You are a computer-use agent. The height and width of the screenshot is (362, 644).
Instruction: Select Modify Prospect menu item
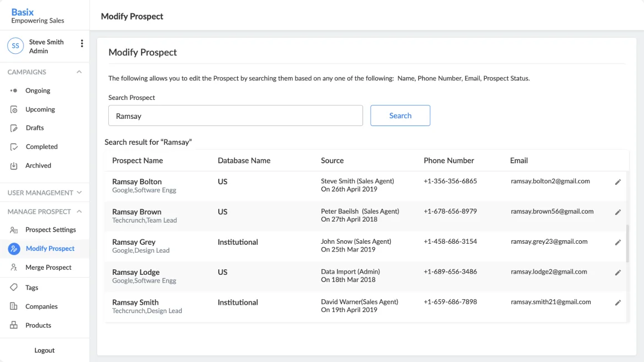tap(50, 249)
